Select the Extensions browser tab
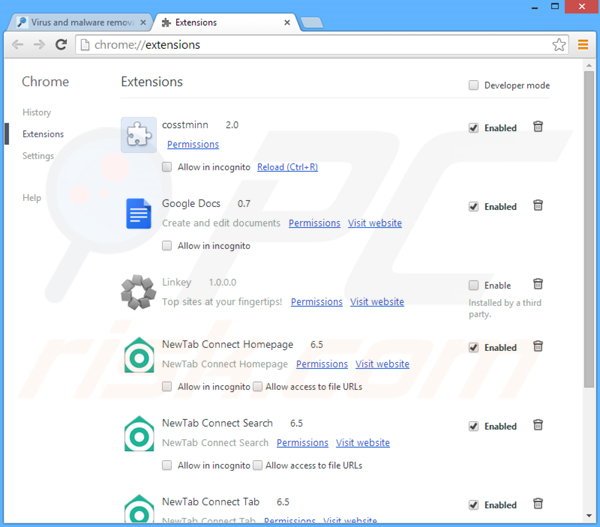 [x=226, y=23]
